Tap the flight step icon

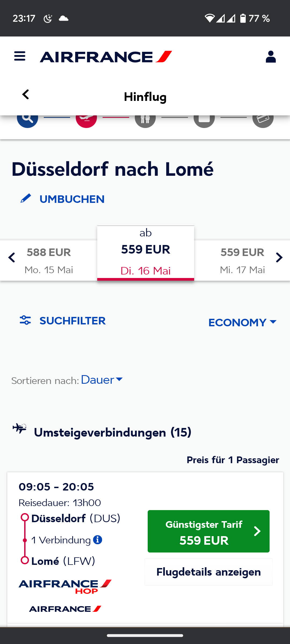[x=86, y=119]
